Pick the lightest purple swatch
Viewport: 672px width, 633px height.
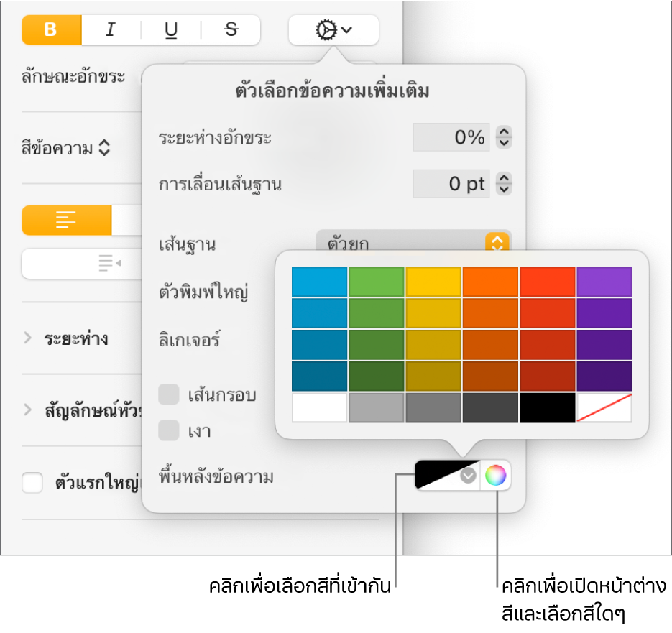(x=604, y=282)
